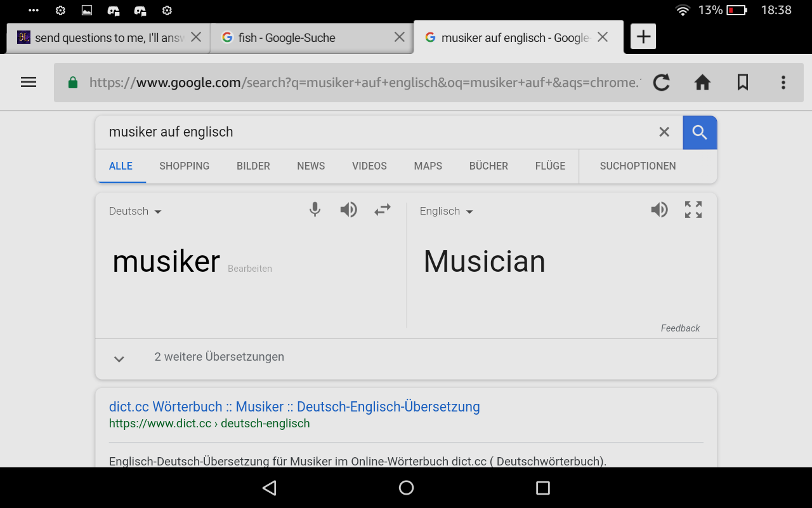The image size is (812, 508).
Task: Click the URL address bar
Action: point(365,82)
